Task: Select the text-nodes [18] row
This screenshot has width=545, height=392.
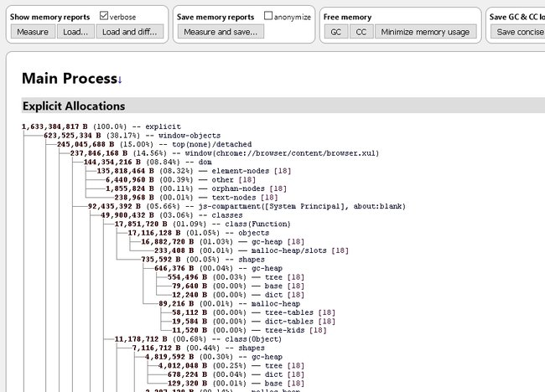Action: 196,198
